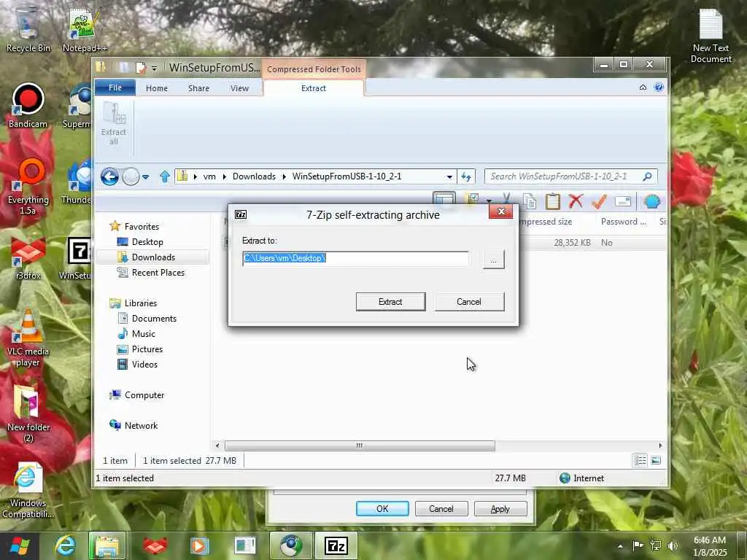Screen dimensions: 747x560
Task: Open the recent locations dropdown arrow
Action: [146, 177]
